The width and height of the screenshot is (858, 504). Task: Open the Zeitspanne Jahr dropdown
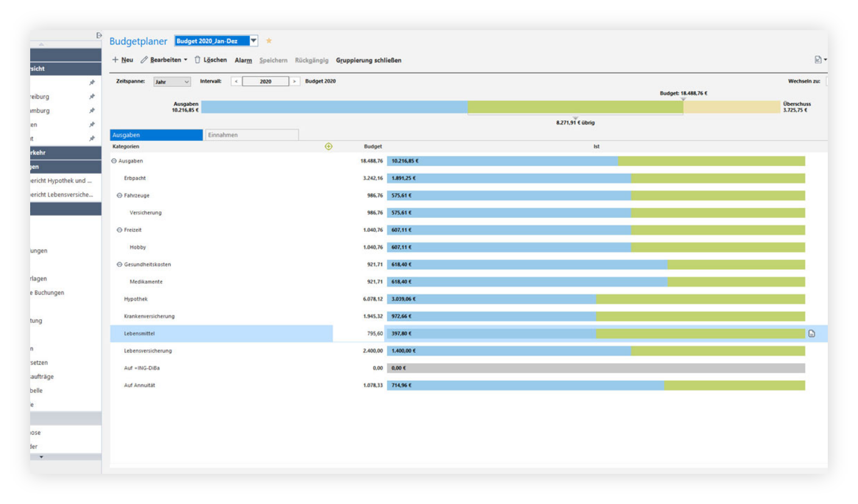[172, 82]
